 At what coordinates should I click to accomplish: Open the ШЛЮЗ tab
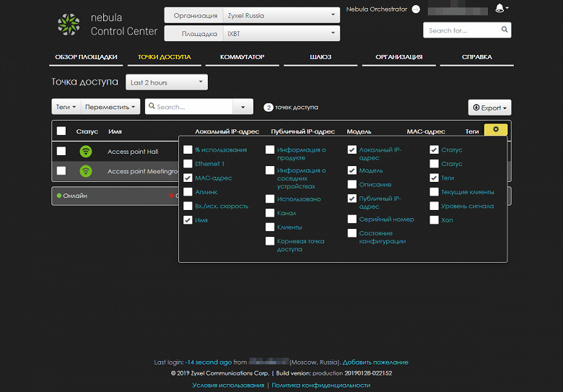(x=320, y=57)
